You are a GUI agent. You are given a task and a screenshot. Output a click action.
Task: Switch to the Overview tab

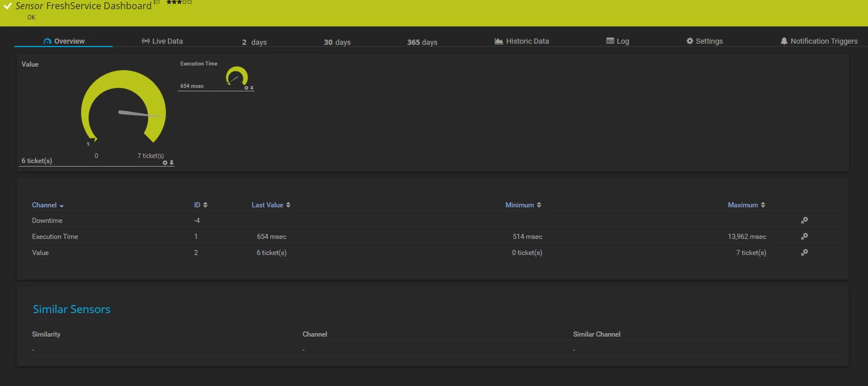click(64, 41)
